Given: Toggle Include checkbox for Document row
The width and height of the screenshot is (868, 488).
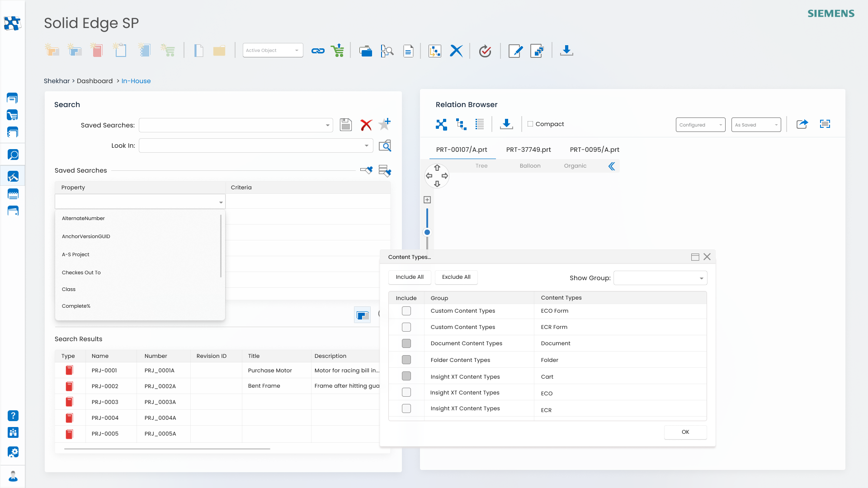Looking at the screenshot, I should 406,343.
